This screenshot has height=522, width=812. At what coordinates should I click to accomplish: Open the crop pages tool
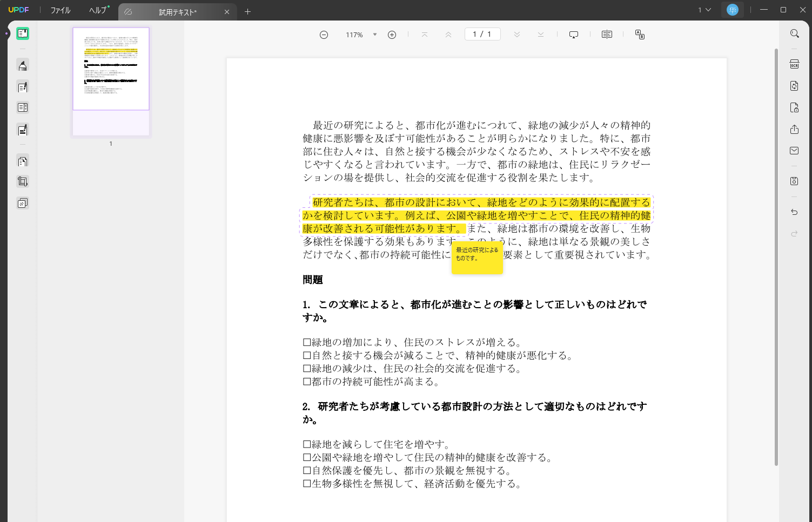coord(22,181)
